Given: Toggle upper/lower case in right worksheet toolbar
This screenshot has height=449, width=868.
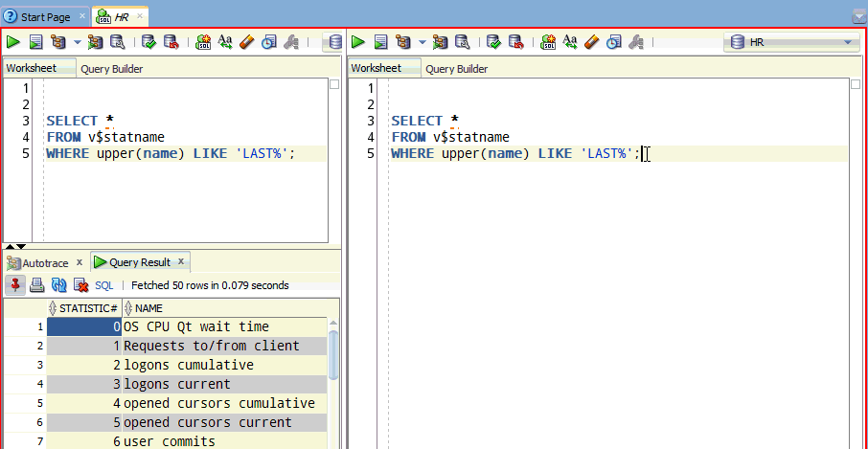Looking at the screenshot, I should 570,41.
